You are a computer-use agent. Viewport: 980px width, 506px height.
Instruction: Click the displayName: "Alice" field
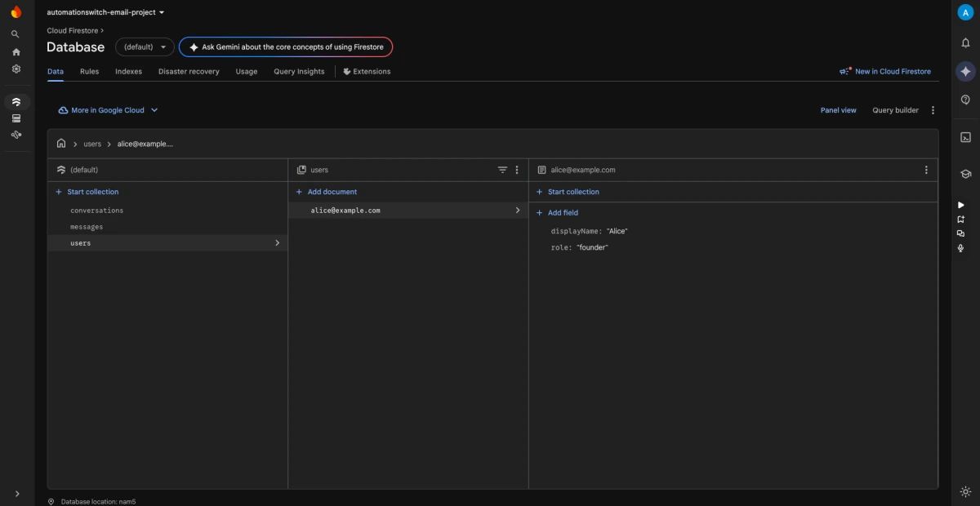tap(589, 231)
